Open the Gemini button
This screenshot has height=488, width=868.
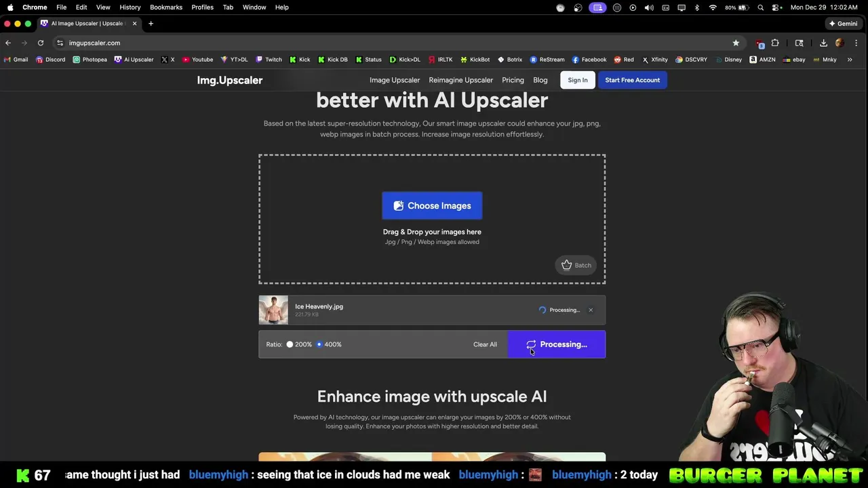(x=844, y=23)
